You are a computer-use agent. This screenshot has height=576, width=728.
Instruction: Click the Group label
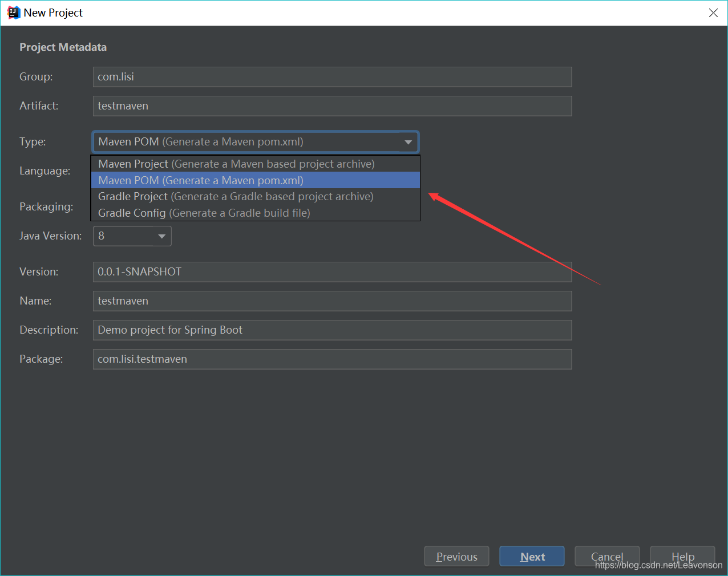(x=36, y=77)
